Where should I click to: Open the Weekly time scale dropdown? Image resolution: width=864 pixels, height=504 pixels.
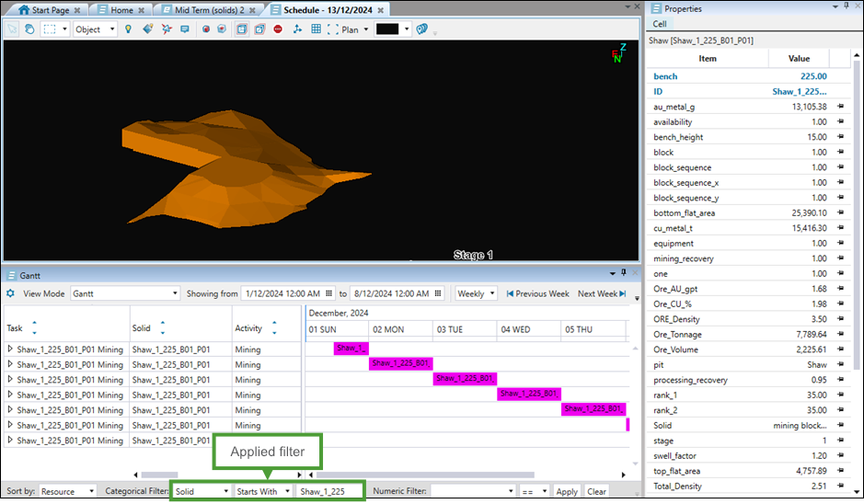[x=477, y=293]
